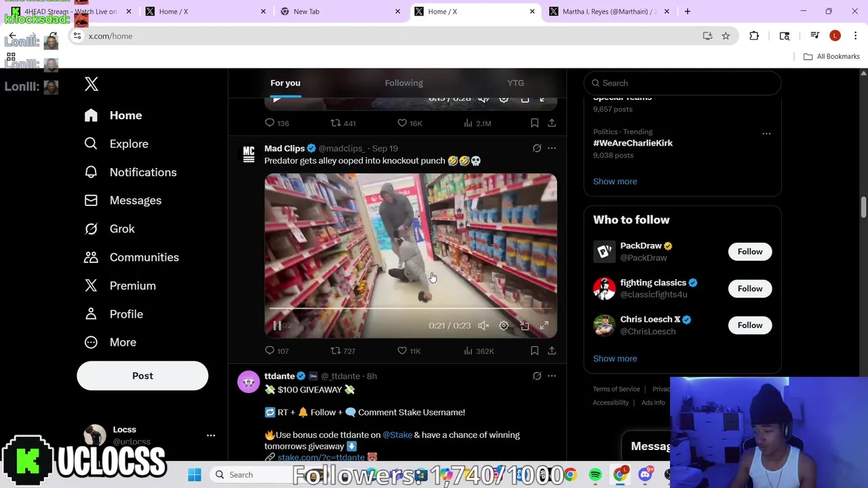
Task: Show more trends
Action: (615, 182)
